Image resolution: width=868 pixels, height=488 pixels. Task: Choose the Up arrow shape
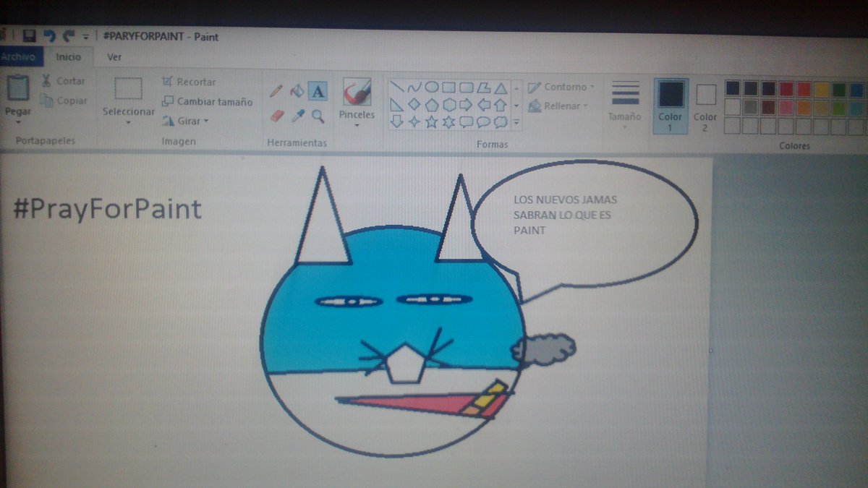click(500, 105)
